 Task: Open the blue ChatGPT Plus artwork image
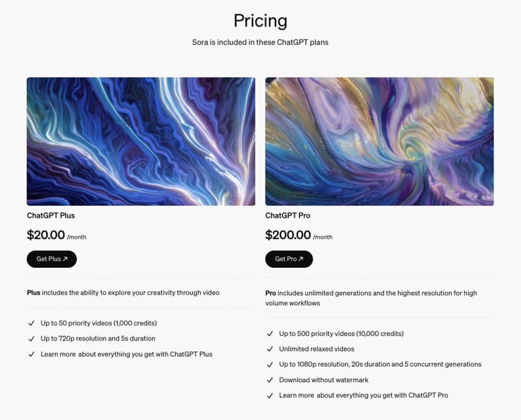(x=141, y=142)
